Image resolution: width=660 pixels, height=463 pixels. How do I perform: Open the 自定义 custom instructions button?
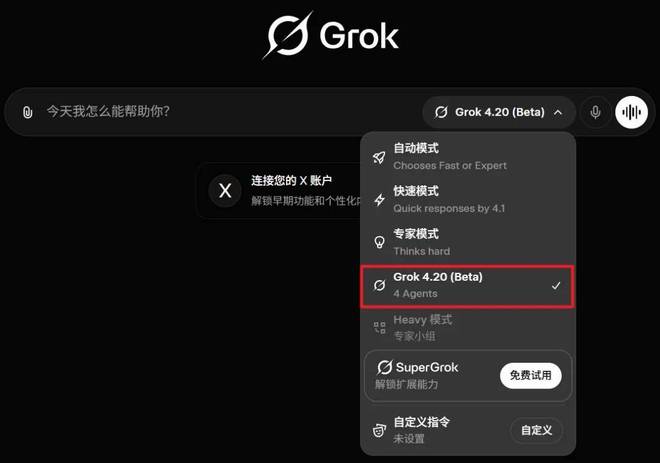pyautogui.click(x=536, y=430)
